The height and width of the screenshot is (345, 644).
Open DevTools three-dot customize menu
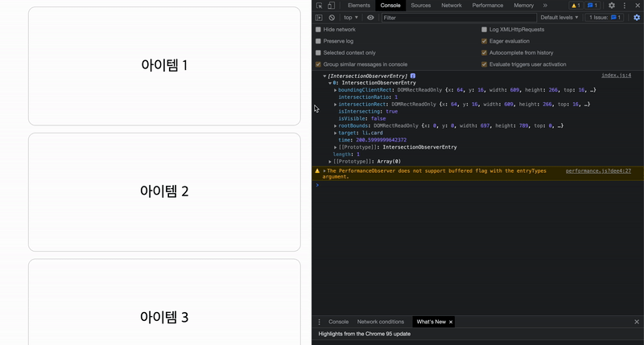(625, 6)
